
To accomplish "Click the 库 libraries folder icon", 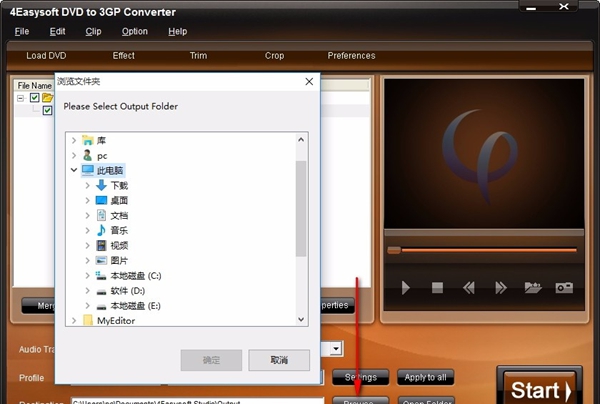I will [x=88, y=140].
